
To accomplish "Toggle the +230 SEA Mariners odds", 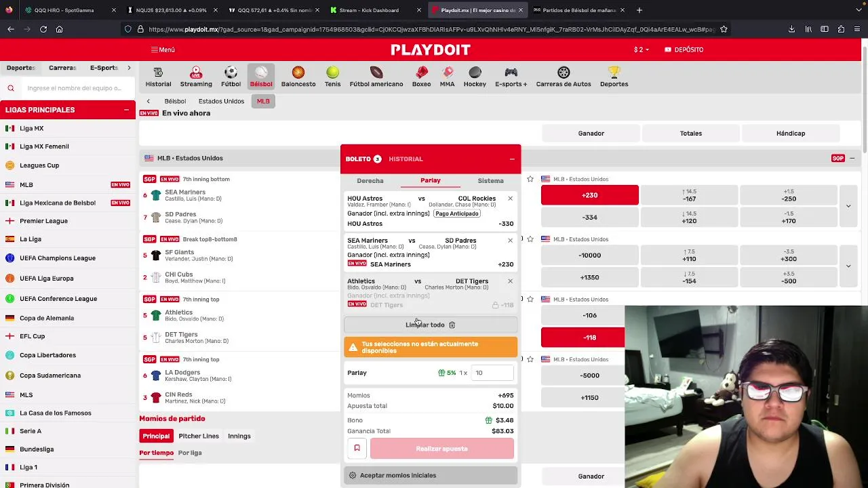I will click(x=590, y=195).
